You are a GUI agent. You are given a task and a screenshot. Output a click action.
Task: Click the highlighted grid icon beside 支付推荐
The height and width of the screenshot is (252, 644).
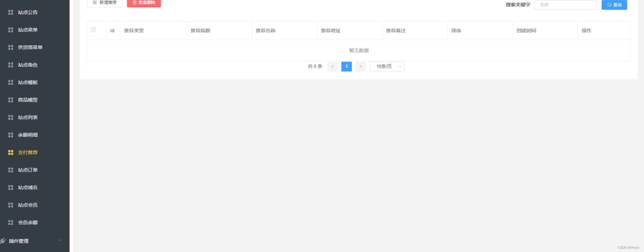coord(11,153)
